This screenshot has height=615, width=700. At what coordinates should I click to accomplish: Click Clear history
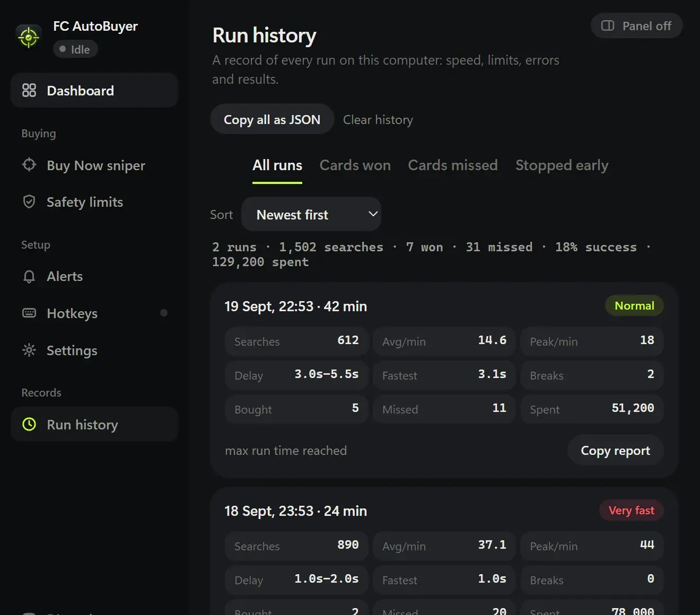point(378,120)
